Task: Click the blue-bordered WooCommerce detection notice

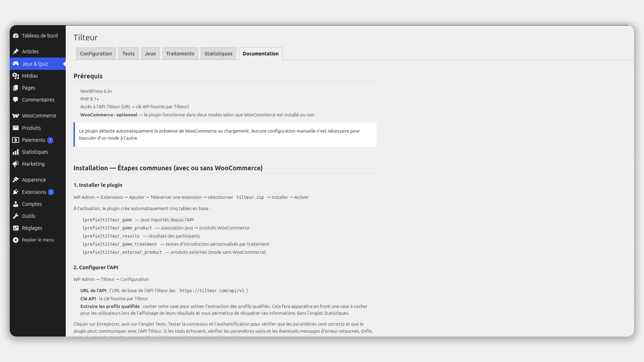Action: [x=225, y=134]
